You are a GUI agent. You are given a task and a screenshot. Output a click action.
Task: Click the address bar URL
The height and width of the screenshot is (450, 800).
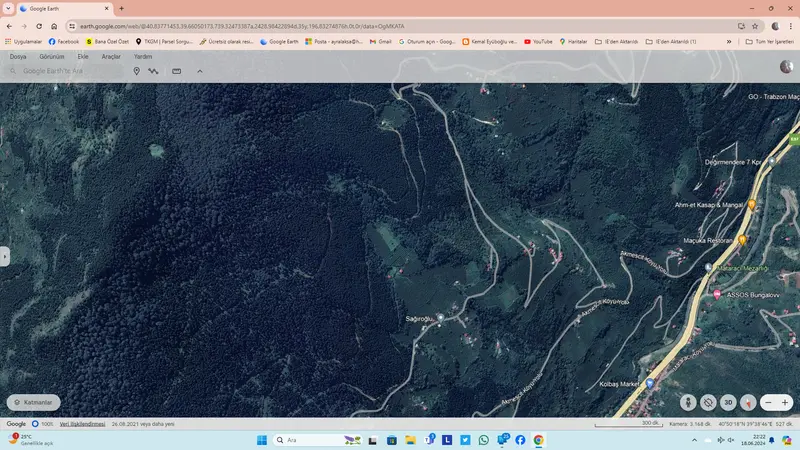click(x=242, y=26)
